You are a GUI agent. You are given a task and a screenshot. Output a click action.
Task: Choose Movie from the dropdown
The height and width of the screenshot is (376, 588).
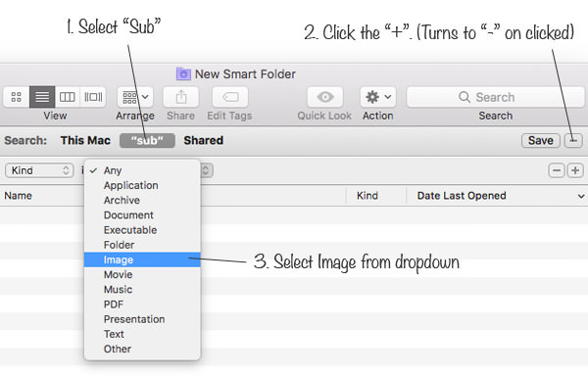point(142,274)
